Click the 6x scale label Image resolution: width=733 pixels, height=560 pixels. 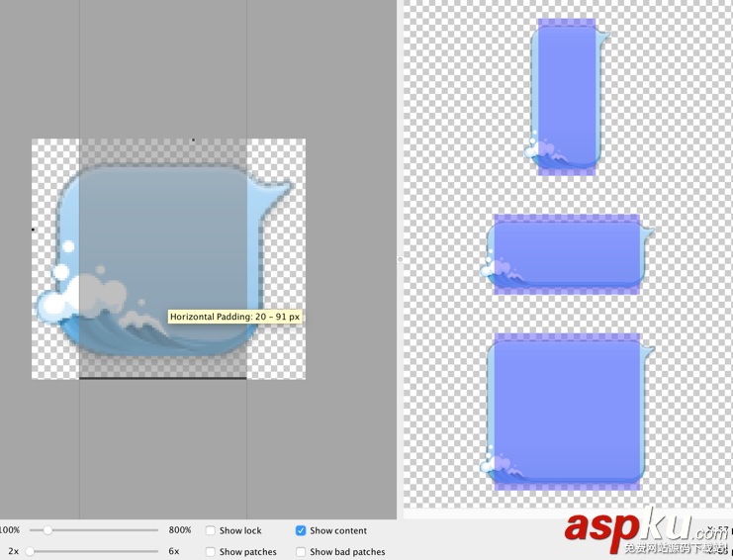[x=174, y=551]
